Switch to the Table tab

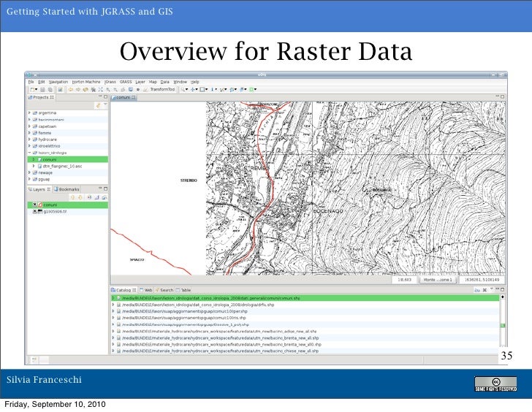tap(183, 290)
